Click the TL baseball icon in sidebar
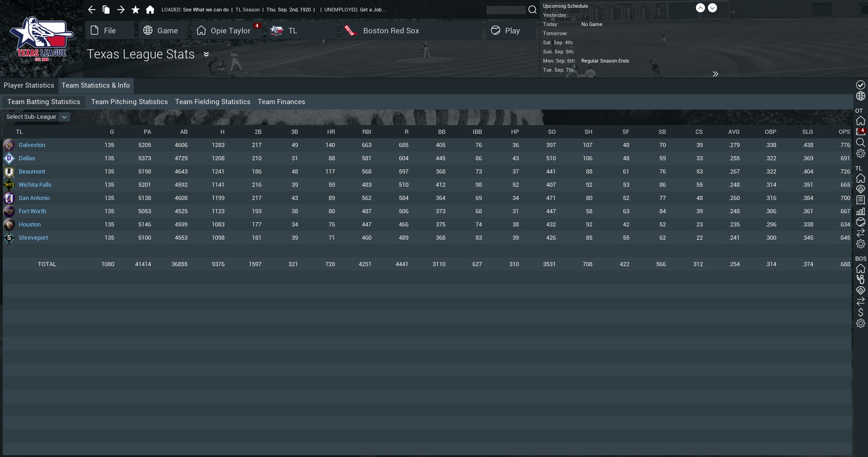 pos(860,222)
